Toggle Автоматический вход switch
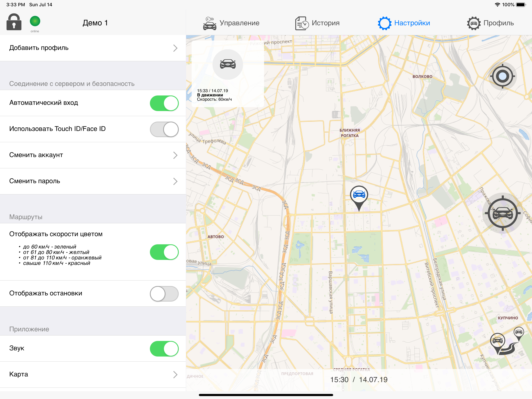532x399 pixels. click(x=164, y=103)
